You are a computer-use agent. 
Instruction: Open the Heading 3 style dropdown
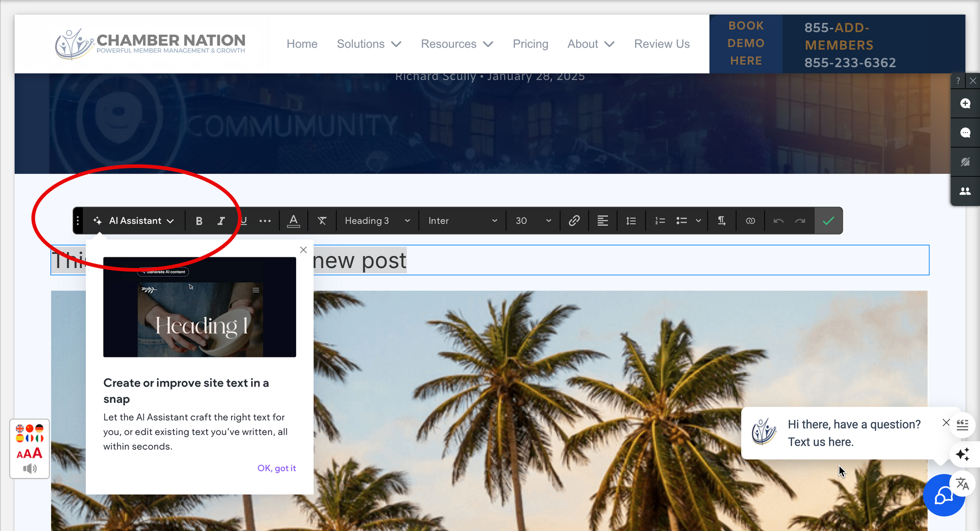pyautogui.click(x=377, y=221)
